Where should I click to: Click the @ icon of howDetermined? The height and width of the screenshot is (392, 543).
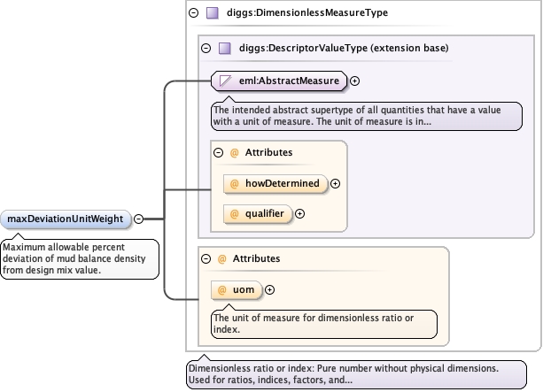(235, 184)
